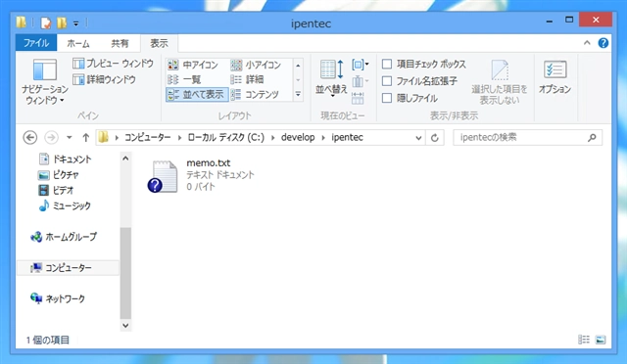The height and width of the screenshot is (364, 627).
Task: Open ミュージック in navigation pane
Action: [65, 205]
